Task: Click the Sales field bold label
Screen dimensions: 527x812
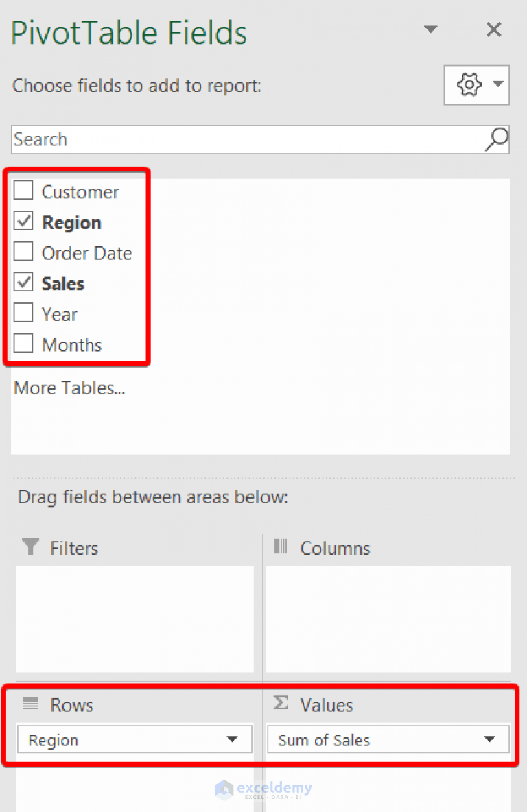Action: (x=64, y=283)
